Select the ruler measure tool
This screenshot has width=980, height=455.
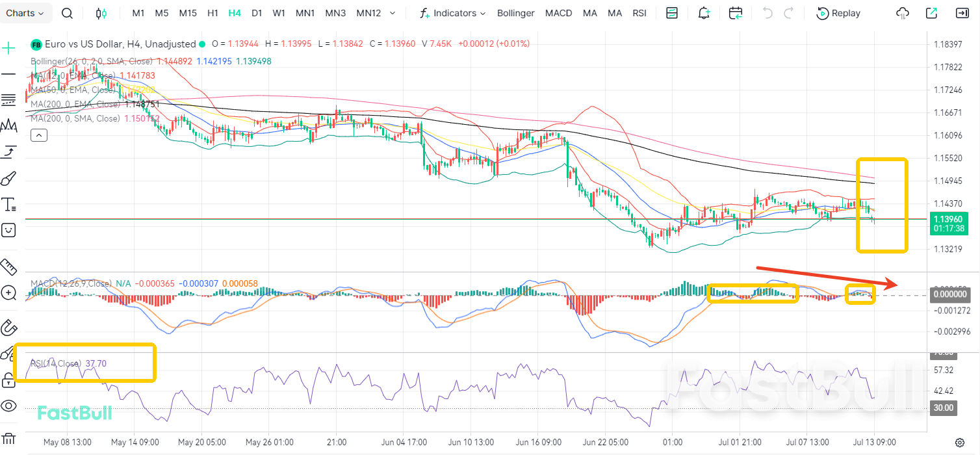click(x=8, y=266)
